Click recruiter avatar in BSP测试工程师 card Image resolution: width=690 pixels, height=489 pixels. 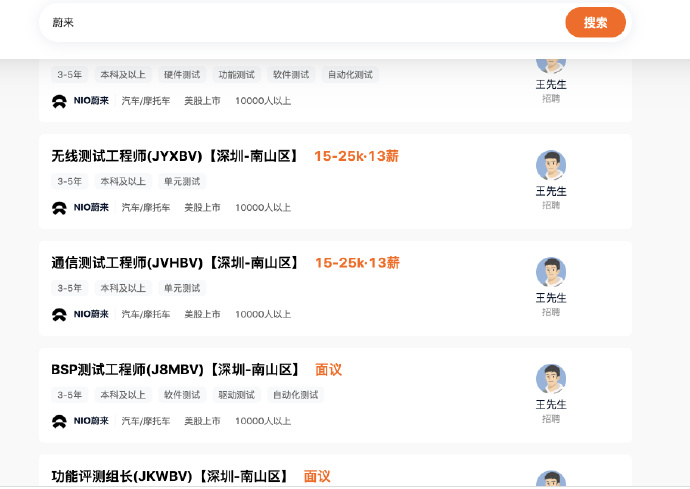551,379
